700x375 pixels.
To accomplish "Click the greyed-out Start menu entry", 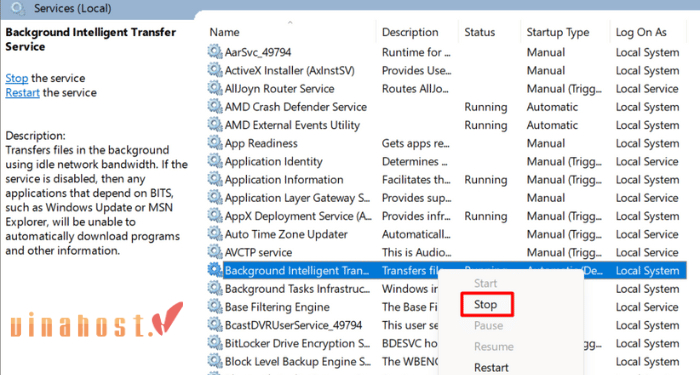I will (485, 283).
